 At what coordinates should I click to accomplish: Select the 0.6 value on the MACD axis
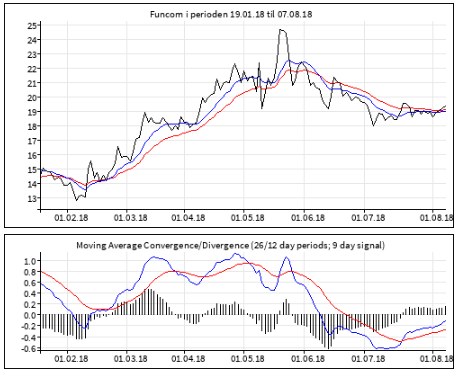click(x=30, y=283)
